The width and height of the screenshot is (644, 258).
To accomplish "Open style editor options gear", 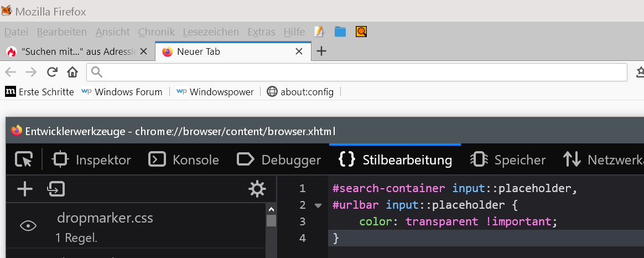I will (257, 189).
